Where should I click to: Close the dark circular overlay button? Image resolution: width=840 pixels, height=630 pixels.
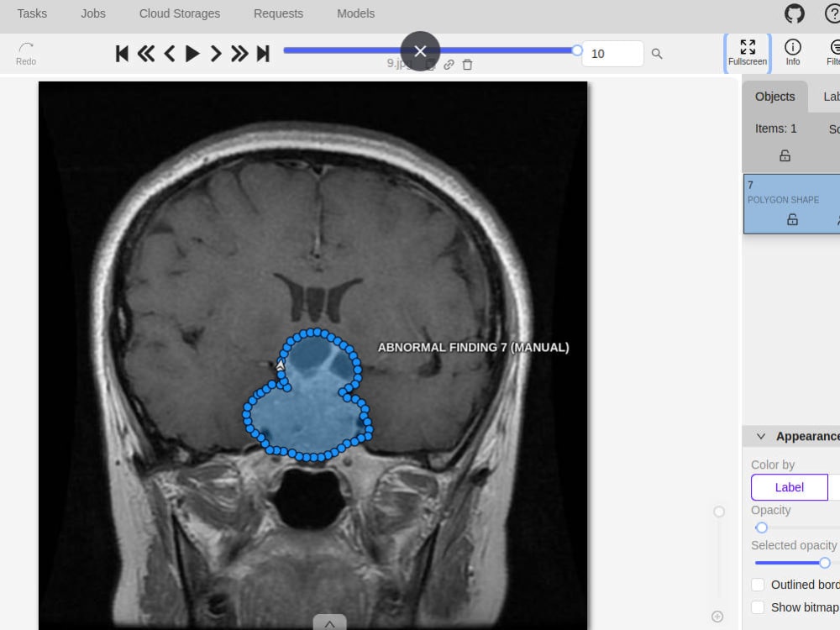tap(421, 51)
